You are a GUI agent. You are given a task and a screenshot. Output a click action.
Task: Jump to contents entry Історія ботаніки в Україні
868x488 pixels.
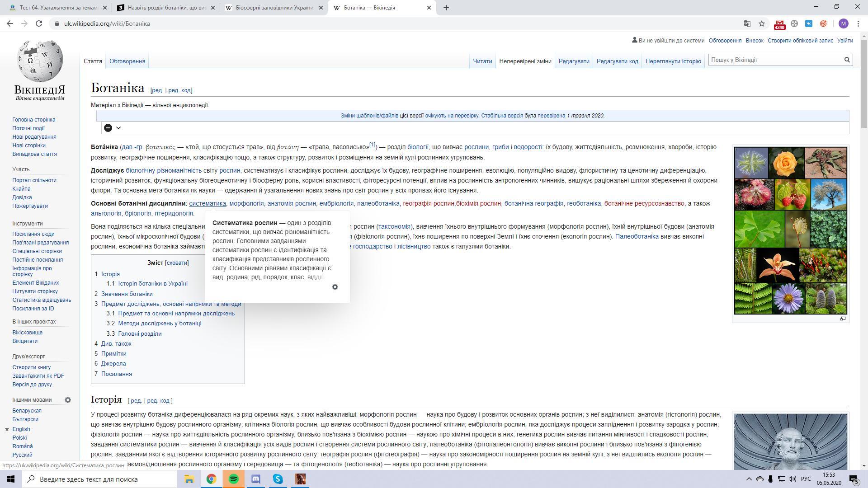(x=153, y=284)
